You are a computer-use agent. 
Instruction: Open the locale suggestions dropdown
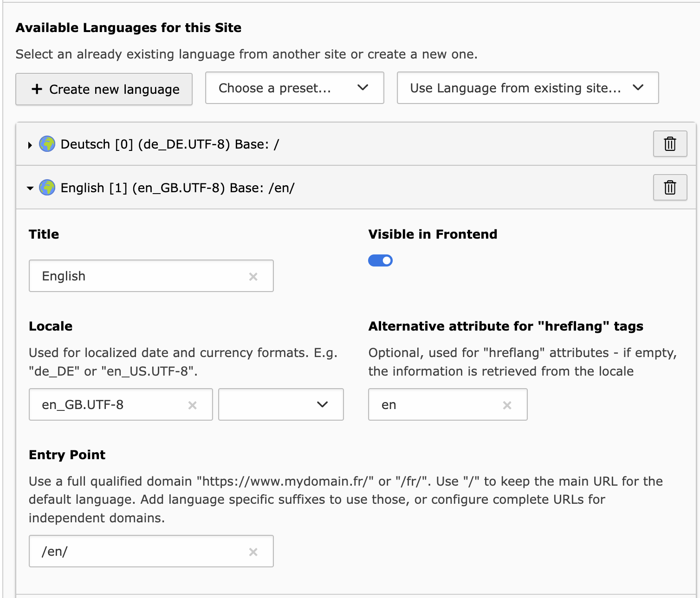coord(281,404)
